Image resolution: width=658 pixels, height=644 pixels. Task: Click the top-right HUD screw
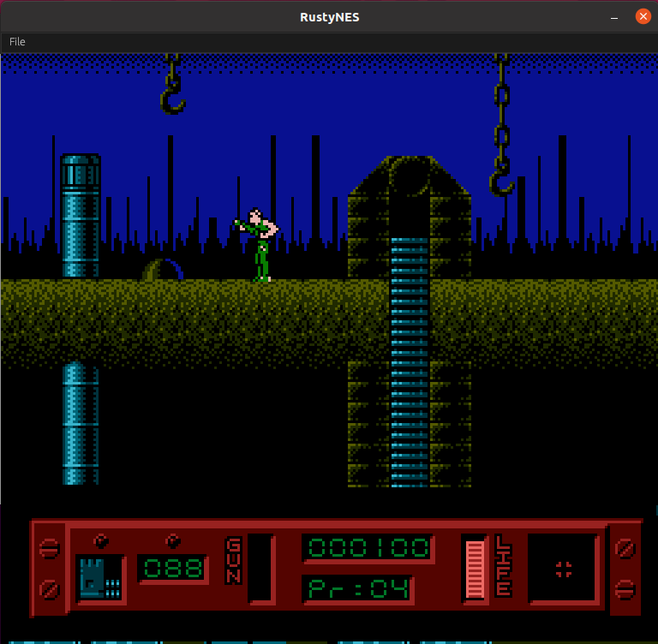coord(625,548)
